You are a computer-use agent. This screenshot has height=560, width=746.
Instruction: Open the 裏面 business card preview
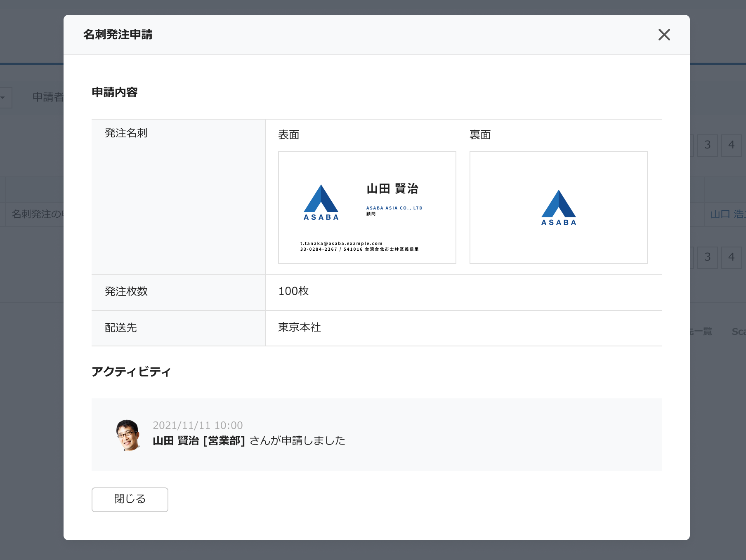tap(558, 207)
